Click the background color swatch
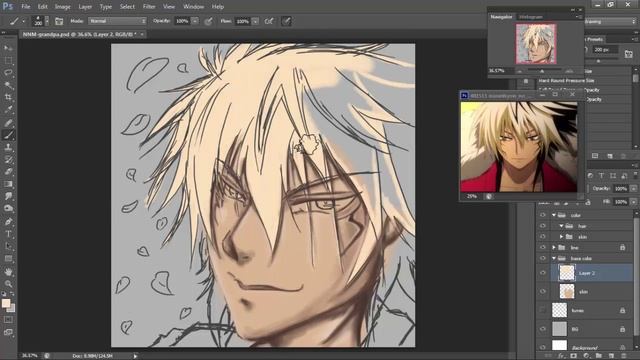 (x=12, y=309)
